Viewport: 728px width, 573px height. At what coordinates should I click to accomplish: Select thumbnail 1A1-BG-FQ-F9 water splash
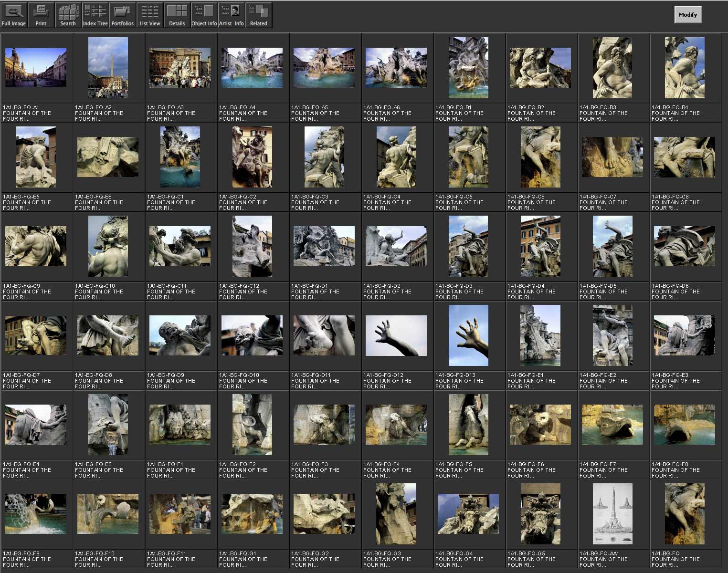pos(36,514)
